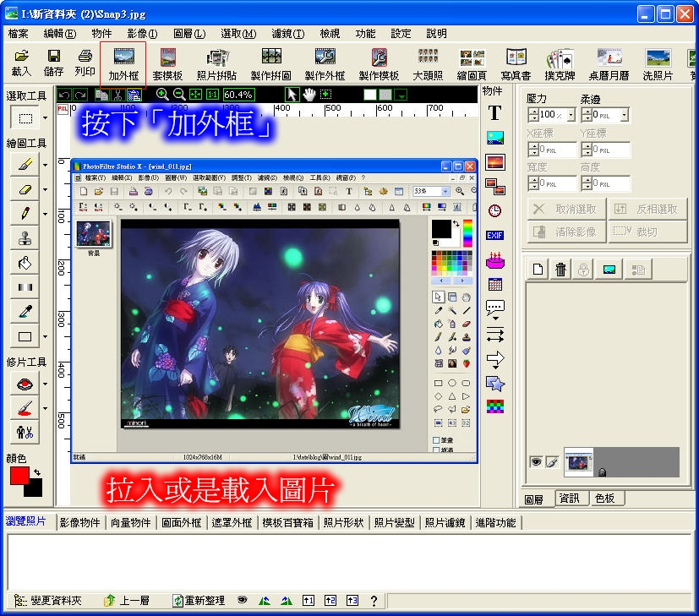Click the 反相選取 button
699x616 pixels.
pos(647,209)
